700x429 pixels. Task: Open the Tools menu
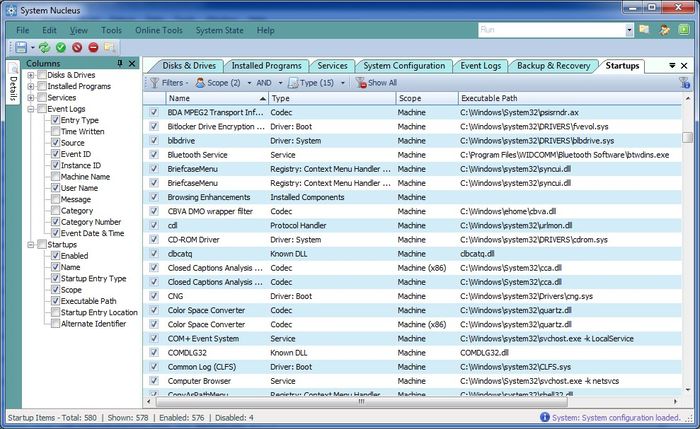point(111,30)
